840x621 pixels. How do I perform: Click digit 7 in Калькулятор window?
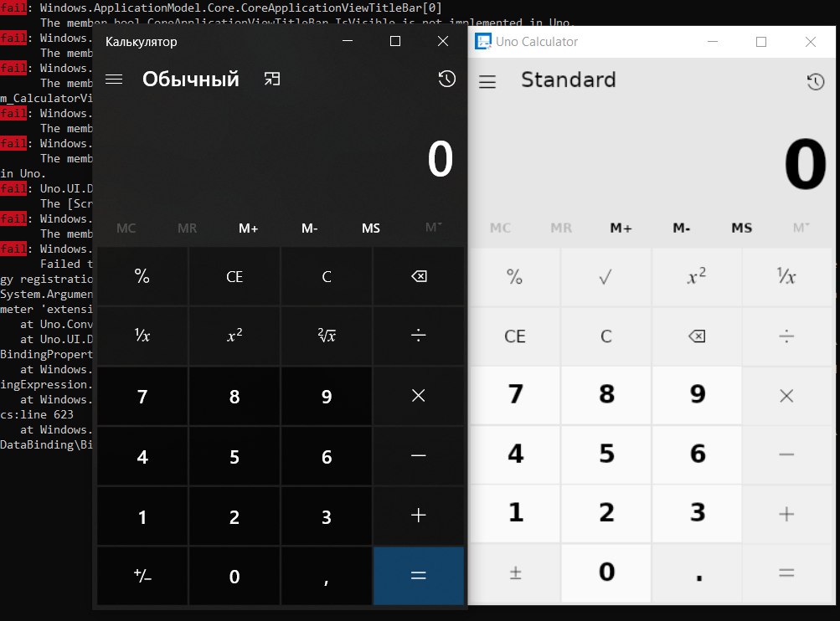(x=142, y=396)
